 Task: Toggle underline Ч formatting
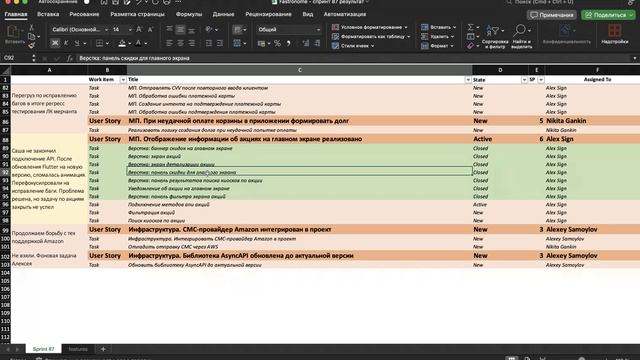[77, 43]
